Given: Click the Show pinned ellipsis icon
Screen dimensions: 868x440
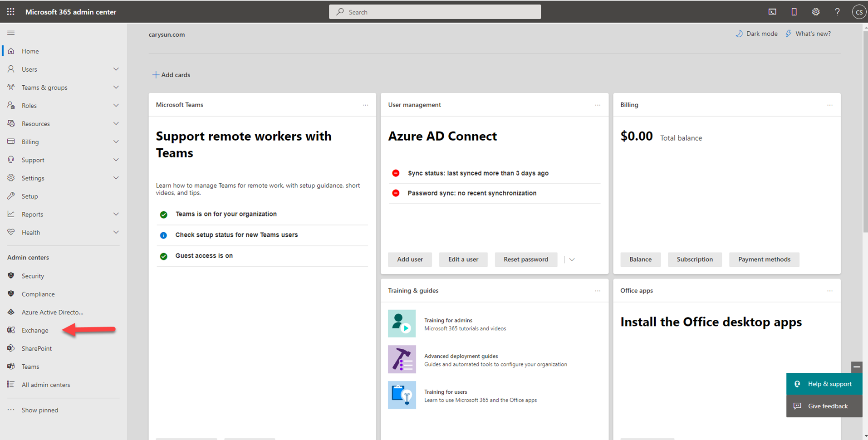Looking at the screenshot, I should 11,410.
